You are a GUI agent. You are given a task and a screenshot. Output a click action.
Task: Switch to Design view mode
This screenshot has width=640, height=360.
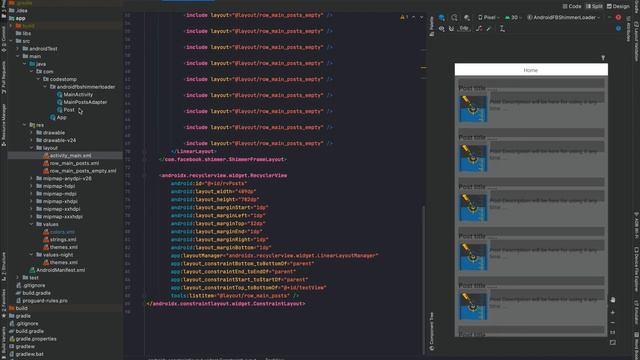tap(618, 6)
